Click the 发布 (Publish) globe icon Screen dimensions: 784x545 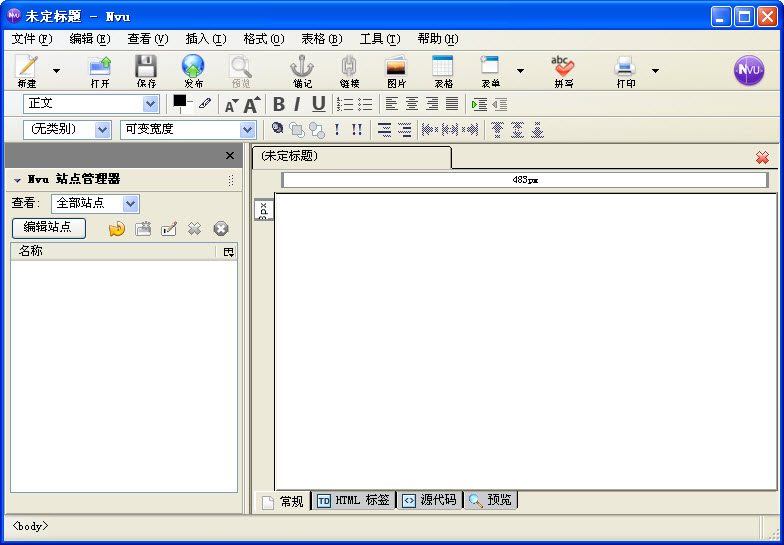(193, 68)
